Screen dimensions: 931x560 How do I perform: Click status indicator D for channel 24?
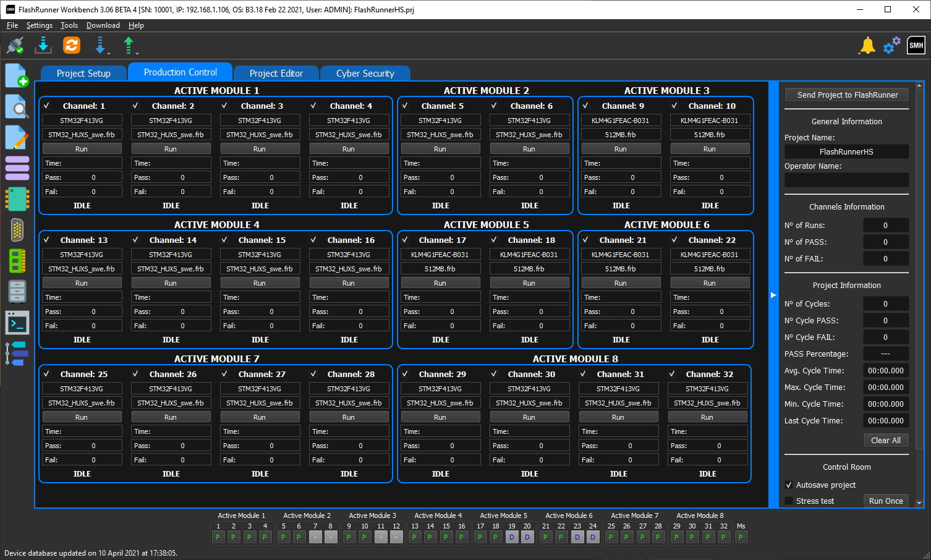tap(593, 537)
